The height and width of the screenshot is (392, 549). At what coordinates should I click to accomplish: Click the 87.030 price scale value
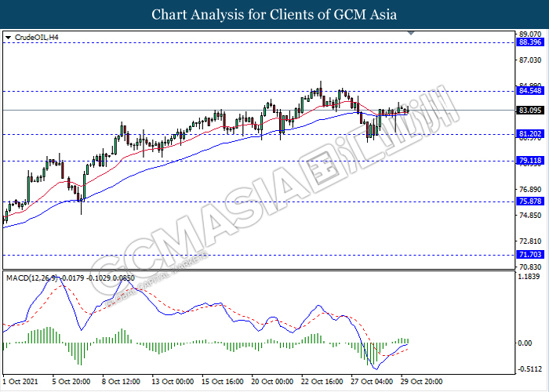(x=530, y=60)
